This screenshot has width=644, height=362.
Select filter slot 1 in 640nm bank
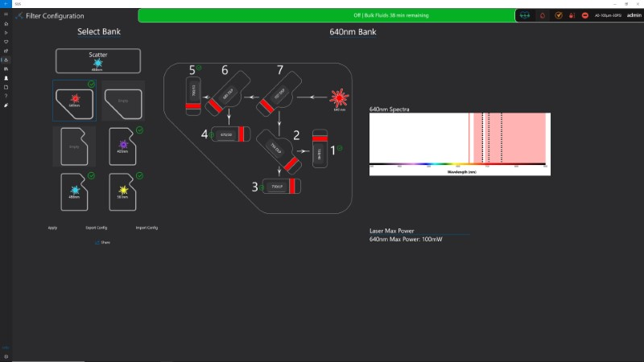point(320,149)
